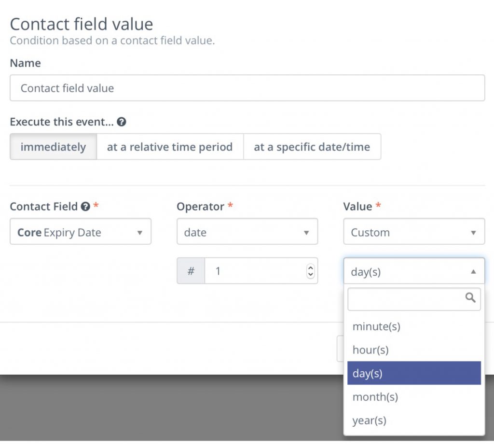This screenshot has width=494, height=448.
Task: Pick the highlighted day(s) option
Action: [x=414, y=373]
